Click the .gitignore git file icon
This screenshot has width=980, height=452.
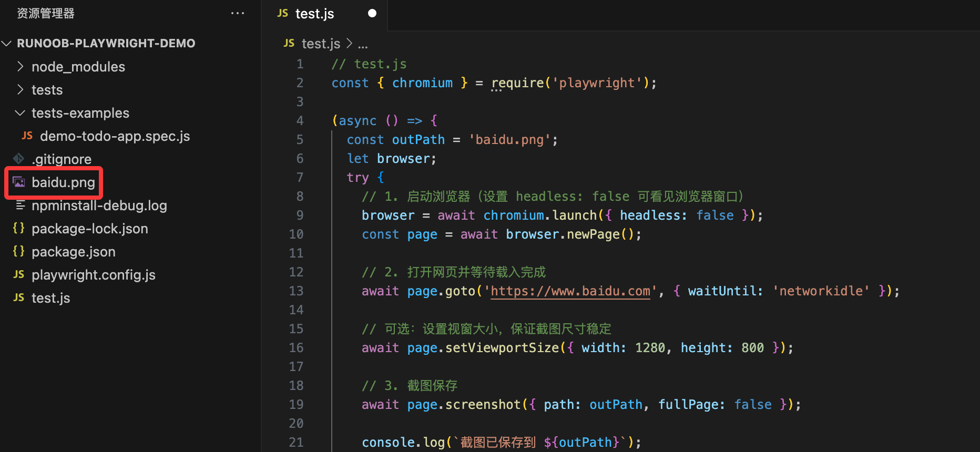pos(19,159)
